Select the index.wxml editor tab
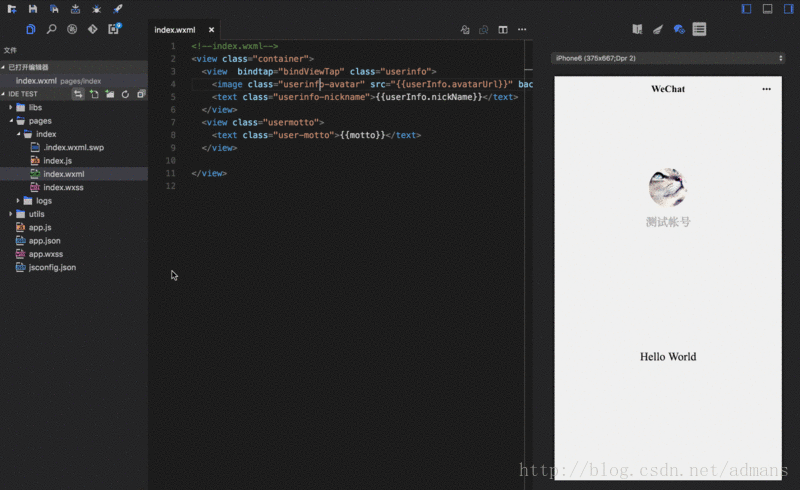 [174, 30]
